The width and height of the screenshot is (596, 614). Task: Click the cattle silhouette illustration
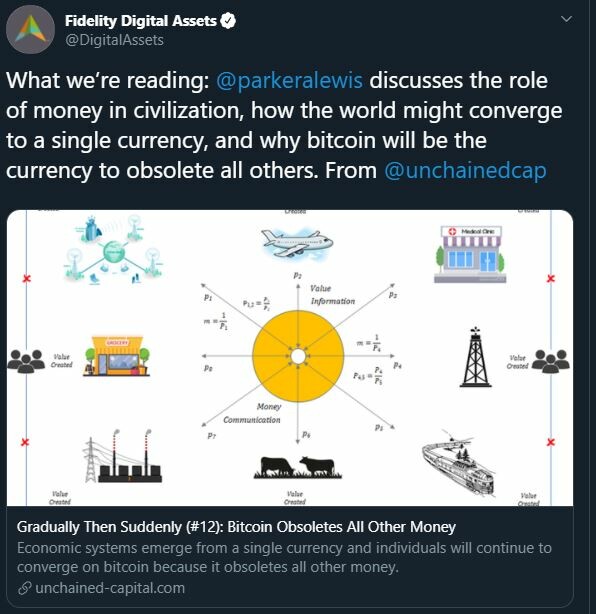[298, 468]
